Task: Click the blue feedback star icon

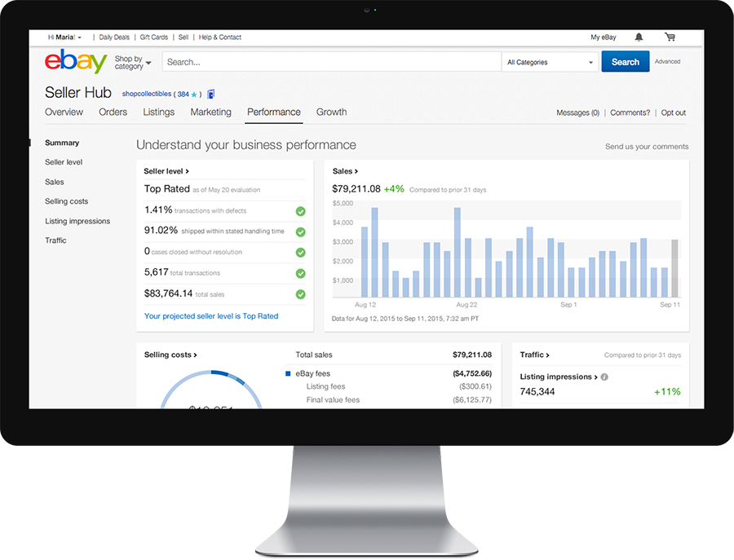Action: coord(194,95)
